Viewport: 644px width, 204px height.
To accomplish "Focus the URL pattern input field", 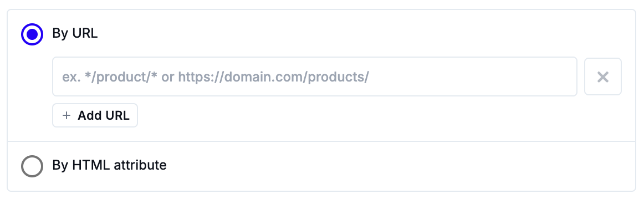I will [x=315, y=76].
